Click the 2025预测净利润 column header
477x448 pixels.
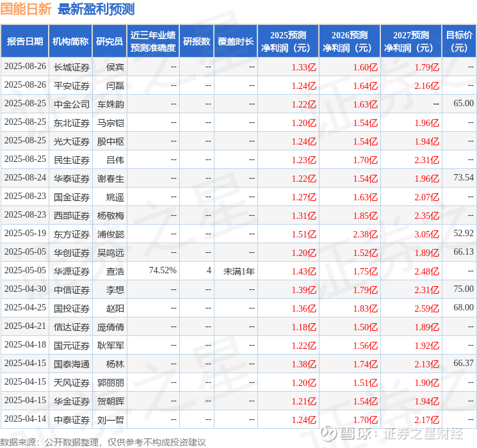click(x=288, y=42)
